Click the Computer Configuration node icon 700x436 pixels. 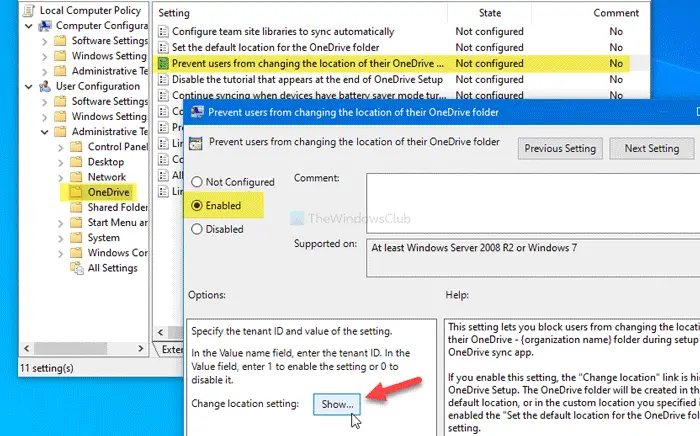[x=45, y=26]
